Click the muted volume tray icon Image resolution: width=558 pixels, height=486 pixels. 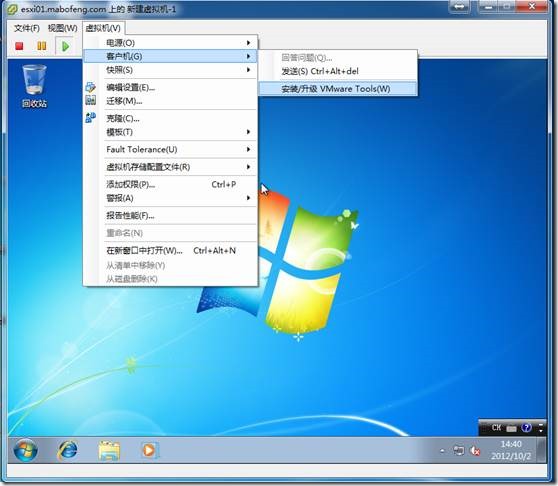[x=475, y=451]
